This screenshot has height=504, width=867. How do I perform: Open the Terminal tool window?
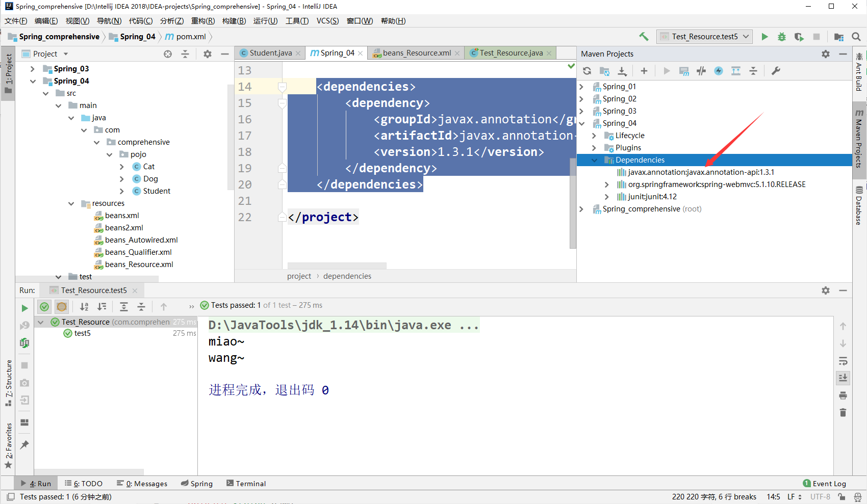coord(246,484)
